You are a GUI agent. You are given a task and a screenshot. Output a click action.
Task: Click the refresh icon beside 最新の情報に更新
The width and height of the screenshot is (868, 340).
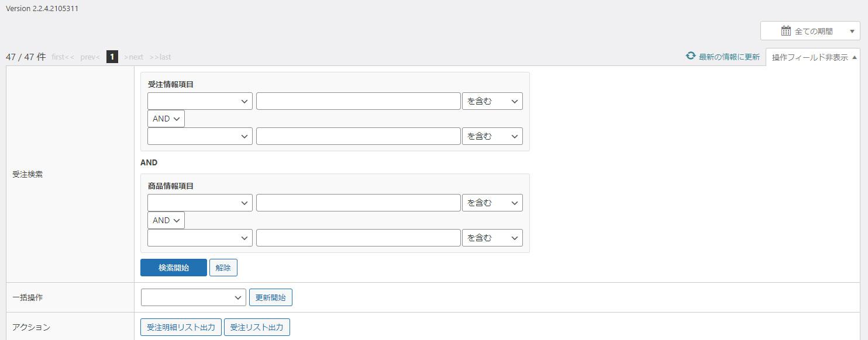691,56
